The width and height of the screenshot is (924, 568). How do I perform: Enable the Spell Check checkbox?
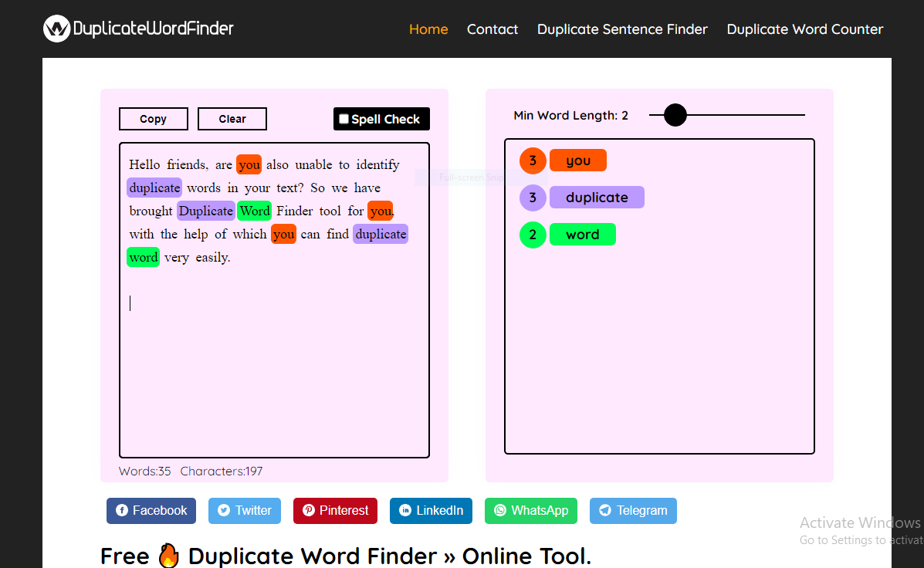tap(343, 118)
